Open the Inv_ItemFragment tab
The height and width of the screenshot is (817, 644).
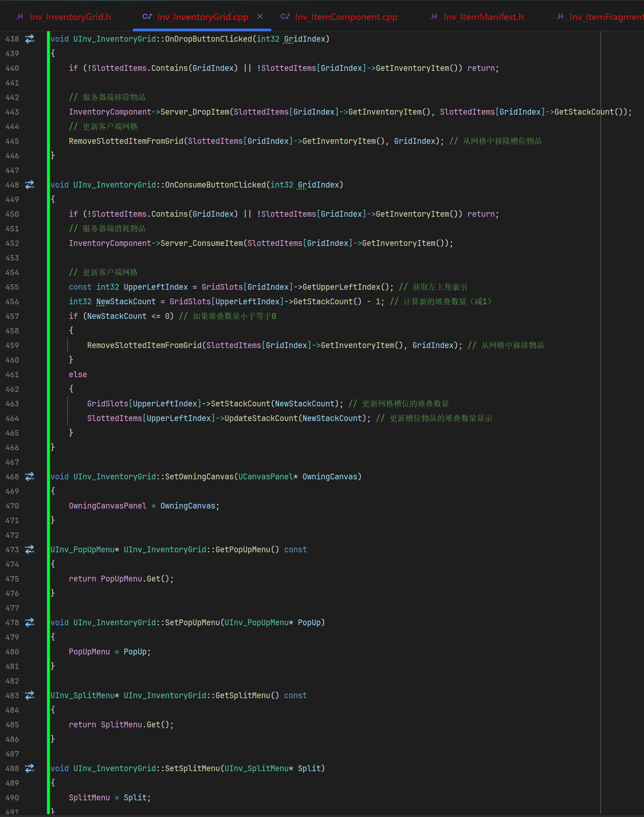tap(606, 17)
